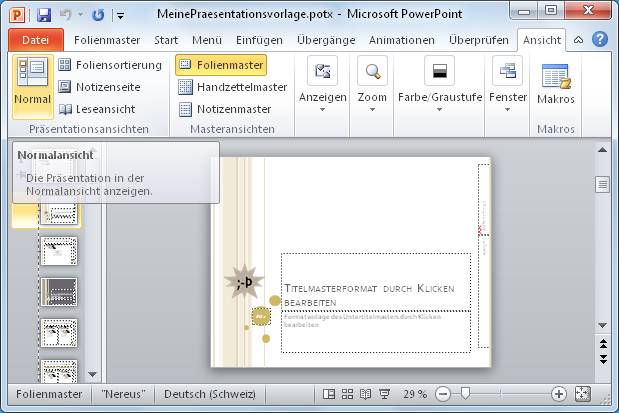Click the Save icon in quick access toolbar
This screenshot has height=413, width=619.
[x=44, y=15]
